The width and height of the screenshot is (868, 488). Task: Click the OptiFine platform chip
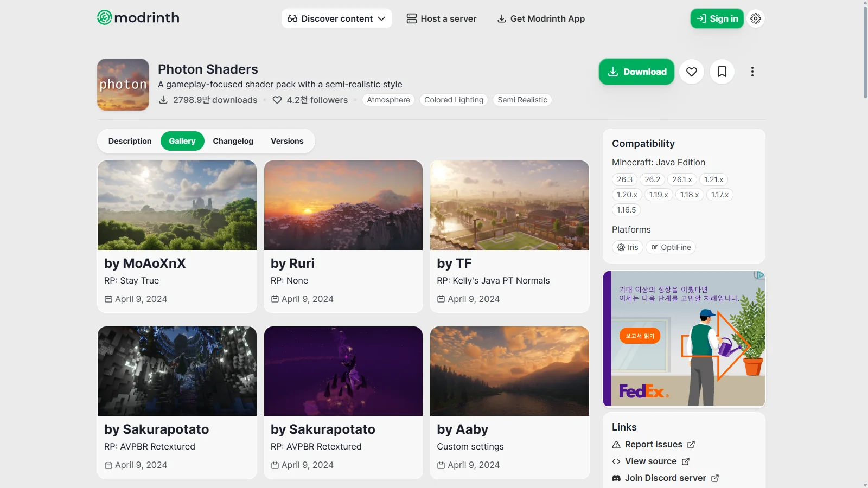[671, 247]
